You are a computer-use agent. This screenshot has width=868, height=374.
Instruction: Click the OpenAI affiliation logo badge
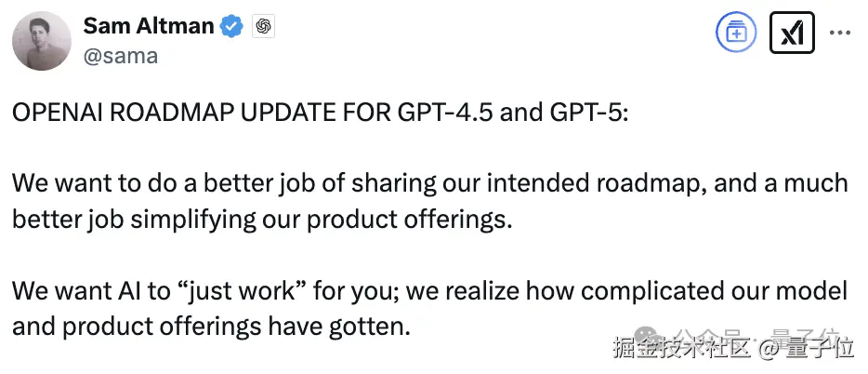tap(263, 27)
